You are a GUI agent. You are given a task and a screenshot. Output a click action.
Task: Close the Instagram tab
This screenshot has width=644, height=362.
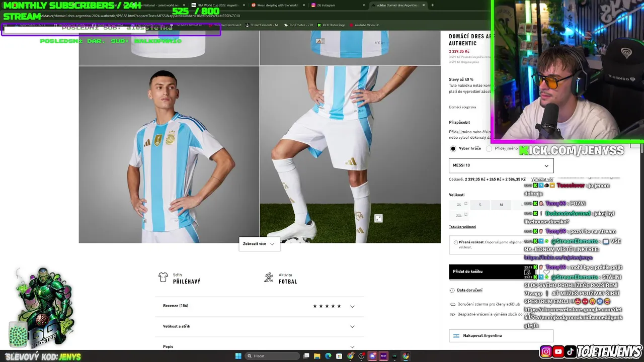(364, 5)
